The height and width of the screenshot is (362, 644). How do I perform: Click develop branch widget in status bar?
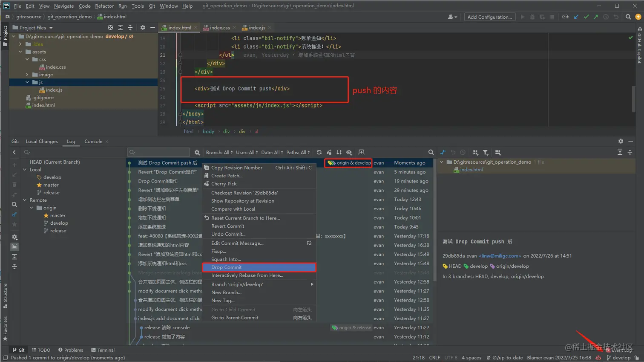(618, 358)
